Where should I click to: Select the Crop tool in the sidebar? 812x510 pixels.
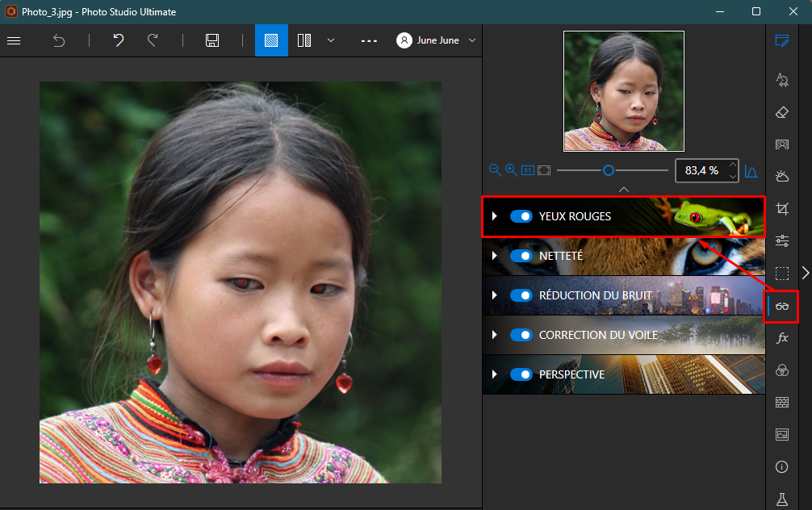click(x=781, y=209)
